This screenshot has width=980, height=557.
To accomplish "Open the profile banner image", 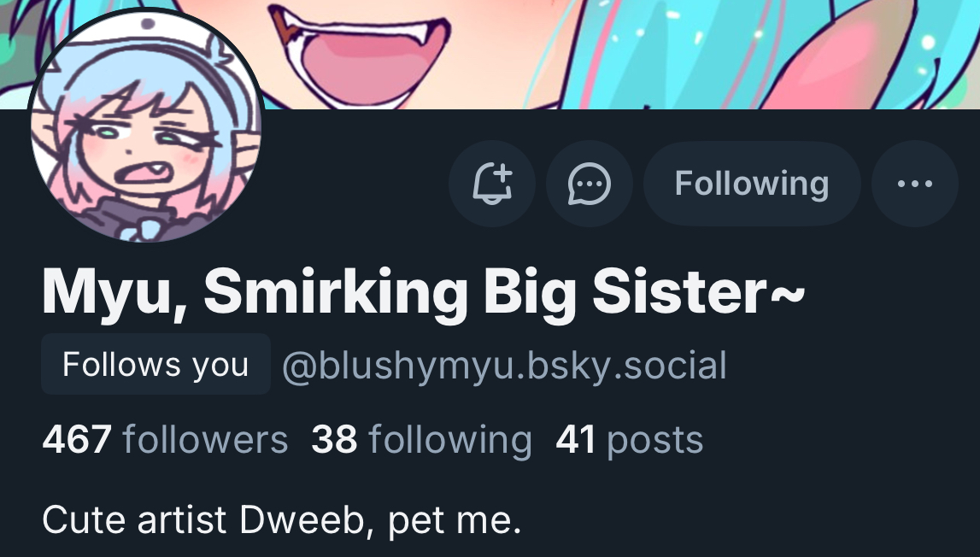I will click(x=619, y=55).
